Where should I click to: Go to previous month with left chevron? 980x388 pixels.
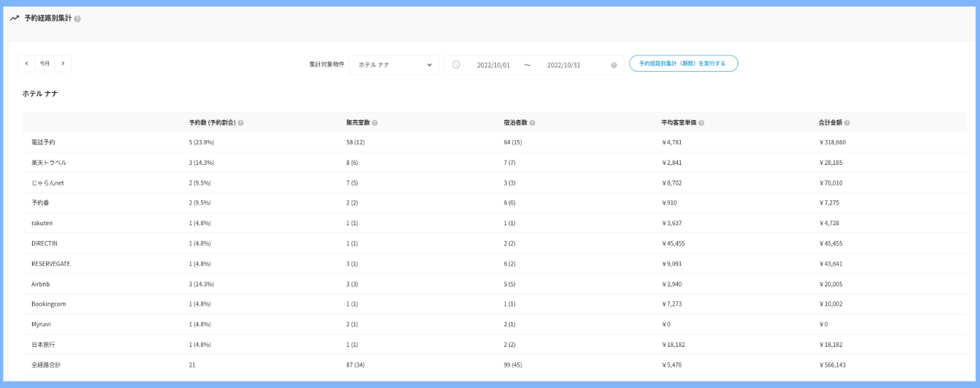click(27, 64)
